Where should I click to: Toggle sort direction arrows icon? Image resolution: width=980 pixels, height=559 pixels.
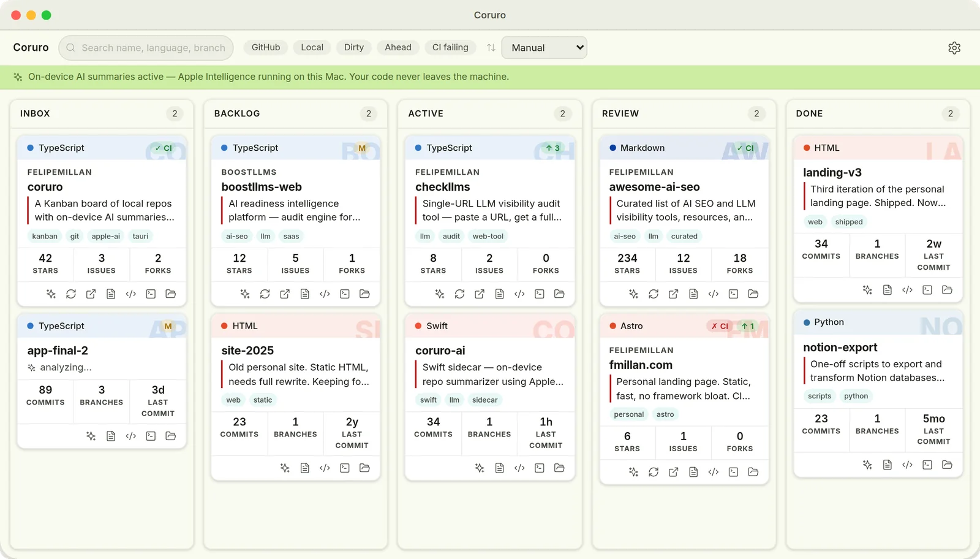pyautogui.click(x=491, y=48)
